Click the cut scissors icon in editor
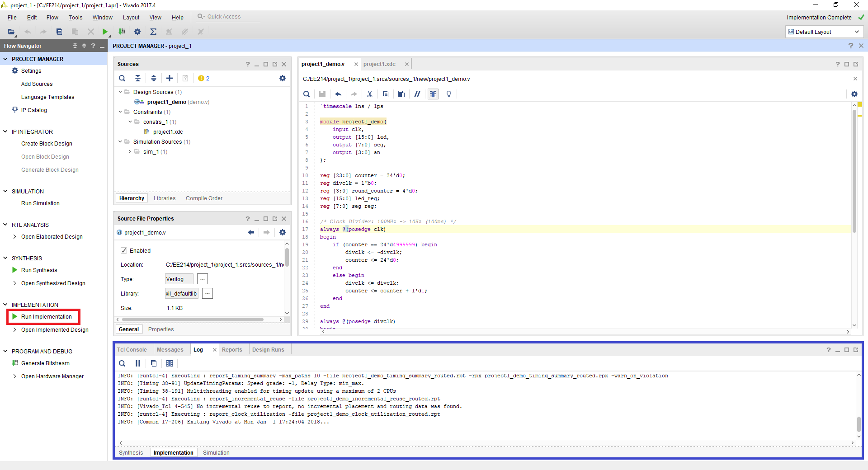This screenshot has height=470, width=868. click(x=369, y=94)
